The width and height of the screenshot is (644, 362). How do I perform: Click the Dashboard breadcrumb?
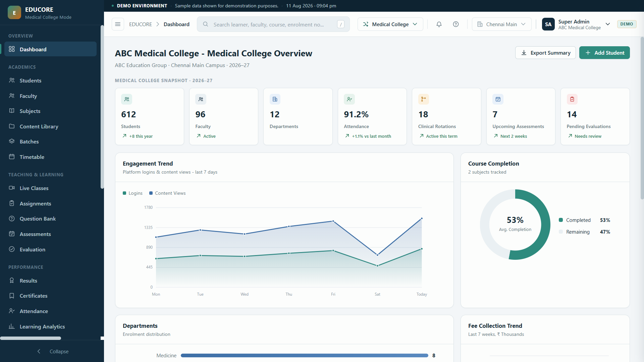[x=176, y=24]
